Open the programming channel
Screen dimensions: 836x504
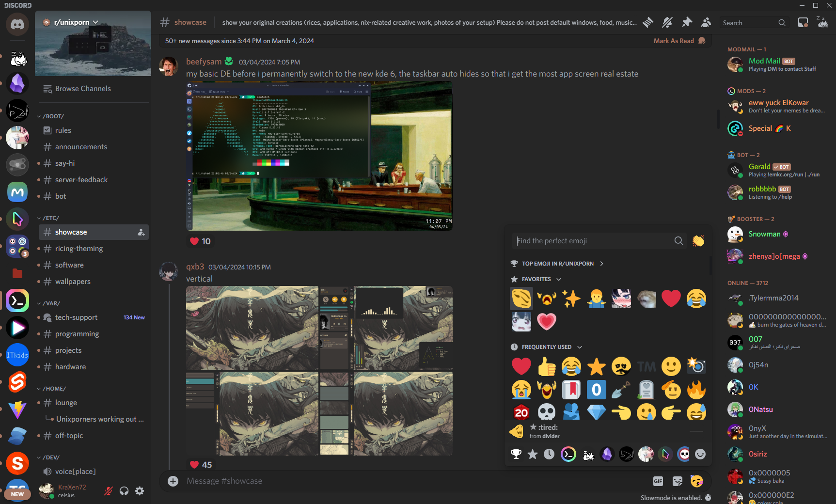(94, 334)
